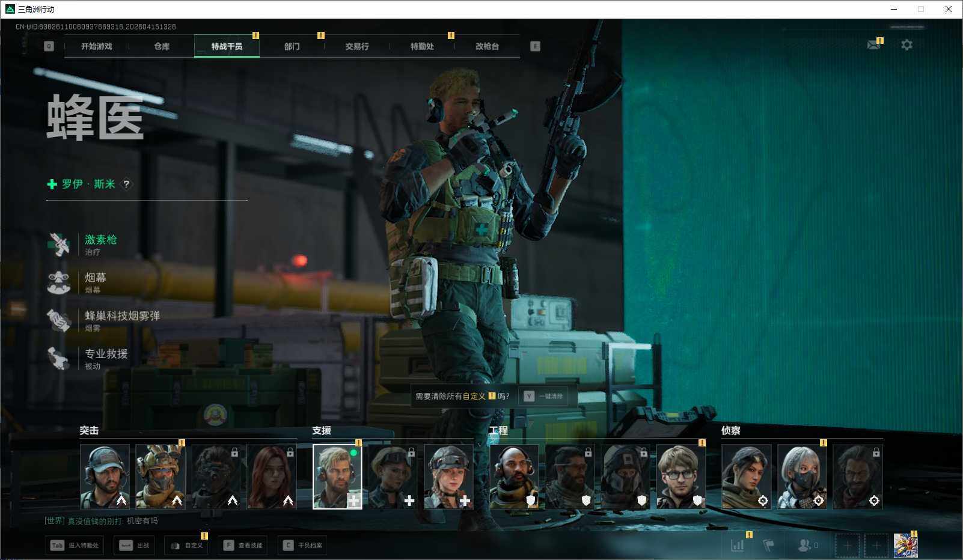Open the statistics bar chart icon

(x=738, y=545)
